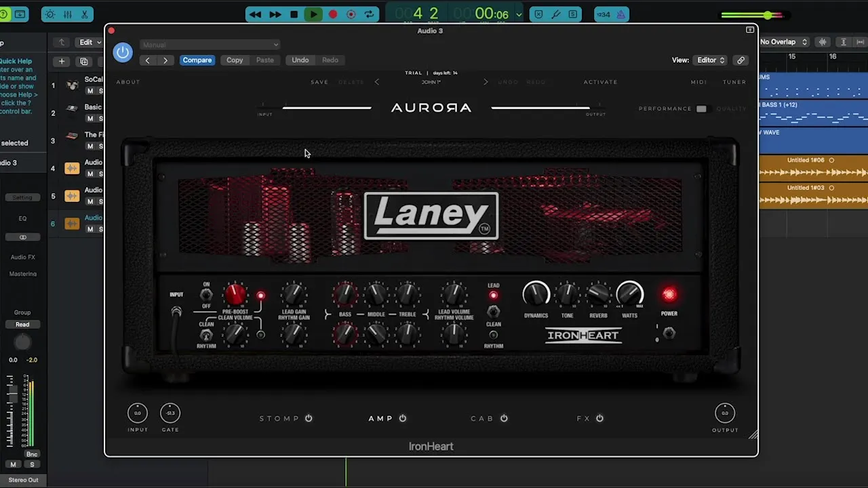Flip the Lead/Clean channel toggle switch
The image size is (868, 488).
[494, 312]
